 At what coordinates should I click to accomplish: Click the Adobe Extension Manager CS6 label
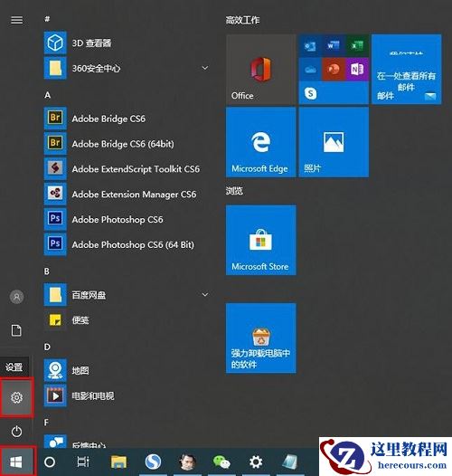(x=134, y=194)
